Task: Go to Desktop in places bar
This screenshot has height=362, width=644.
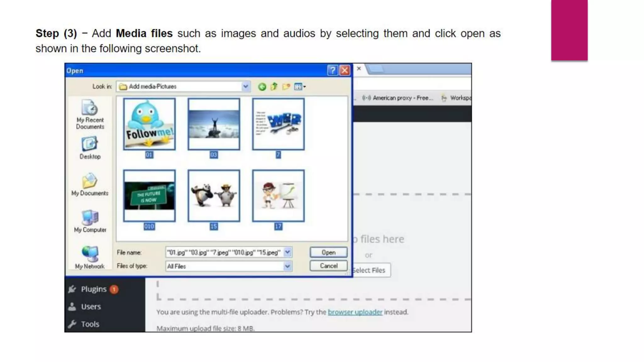Action: point(90,148)
